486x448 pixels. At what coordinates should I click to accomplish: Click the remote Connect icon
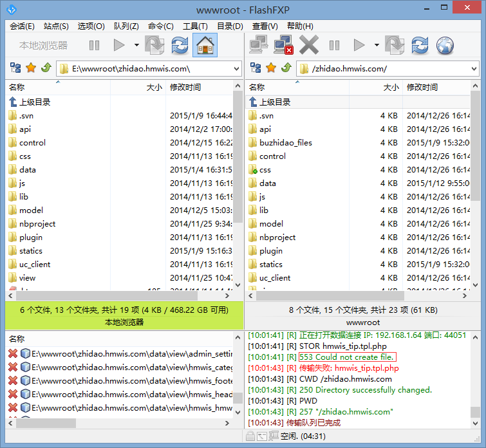pos(259,45)
